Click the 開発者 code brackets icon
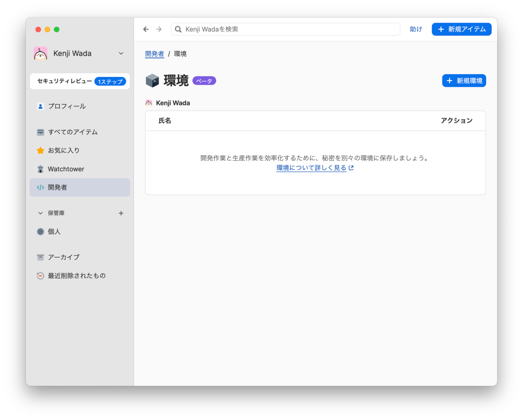 point(41,188)
